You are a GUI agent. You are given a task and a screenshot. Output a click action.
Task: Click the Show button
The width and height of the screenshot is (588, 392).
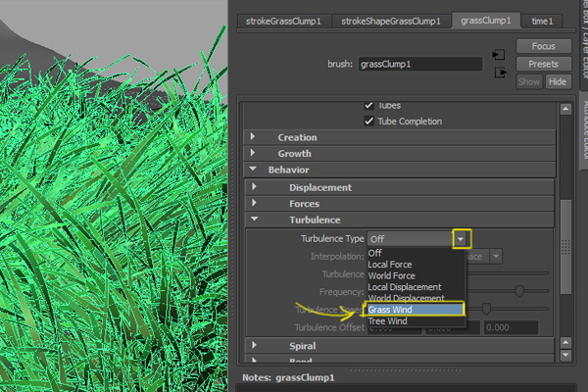[x=529, y=81]
